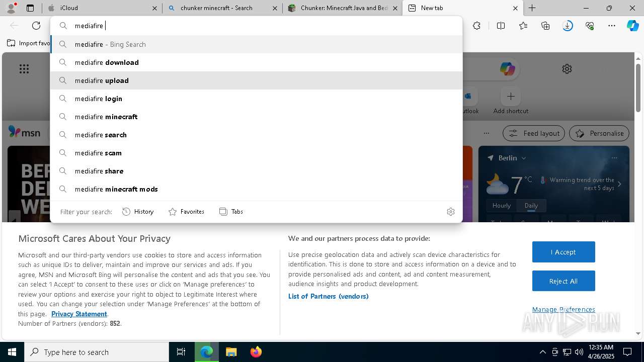
Task: Click the Windows taskbar search box
Action: point(97,352)
